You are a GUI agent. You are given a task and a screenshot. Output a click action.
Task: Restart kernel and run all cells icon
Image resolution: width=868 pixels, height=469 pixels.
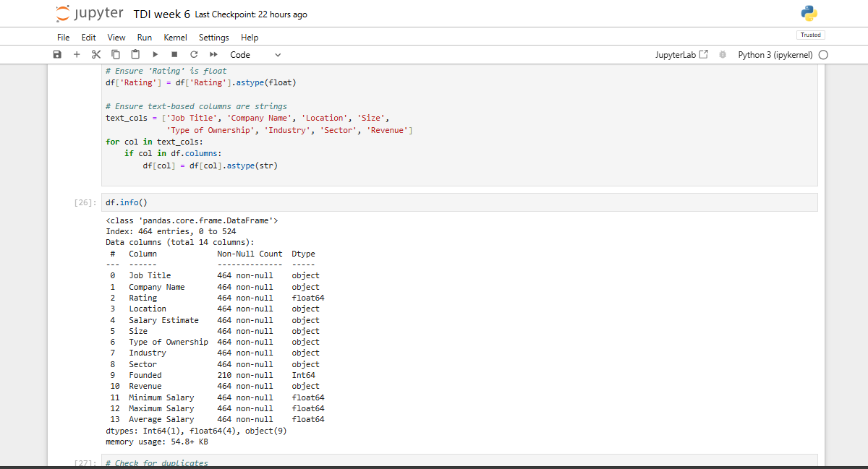pyautogui.click(x=213, y=55)
